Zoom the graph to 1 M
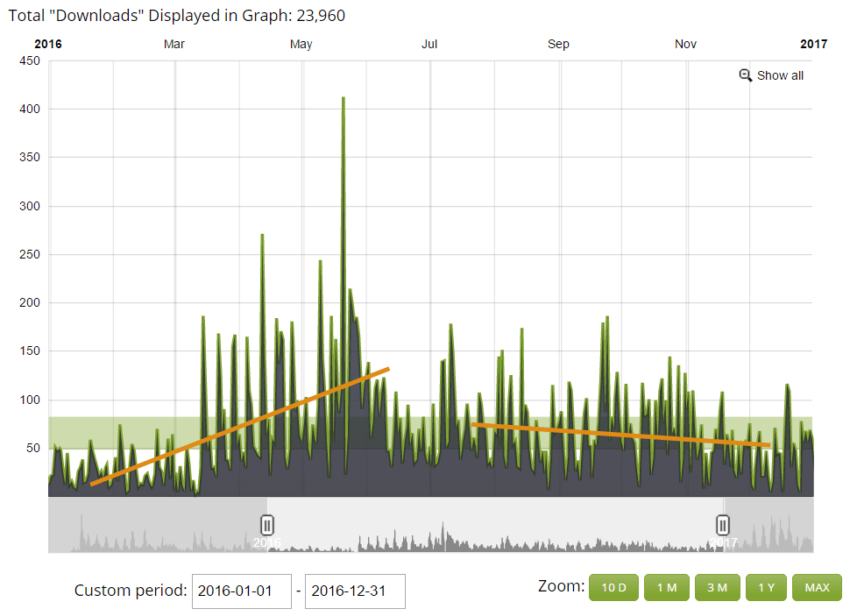This screenshot has width=857, height=616. [666, 587]
